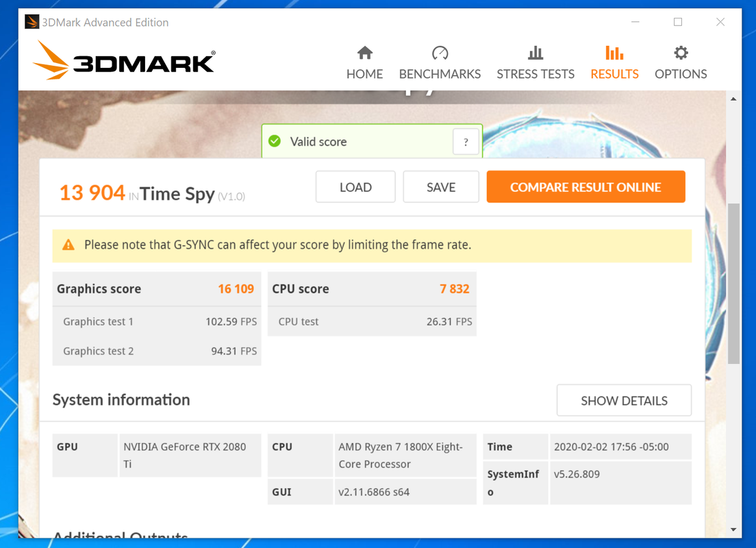Screen dimensions: 756x548
Task: Click the vertical scrollbar thumb
Action: click(x=733, y=283)
